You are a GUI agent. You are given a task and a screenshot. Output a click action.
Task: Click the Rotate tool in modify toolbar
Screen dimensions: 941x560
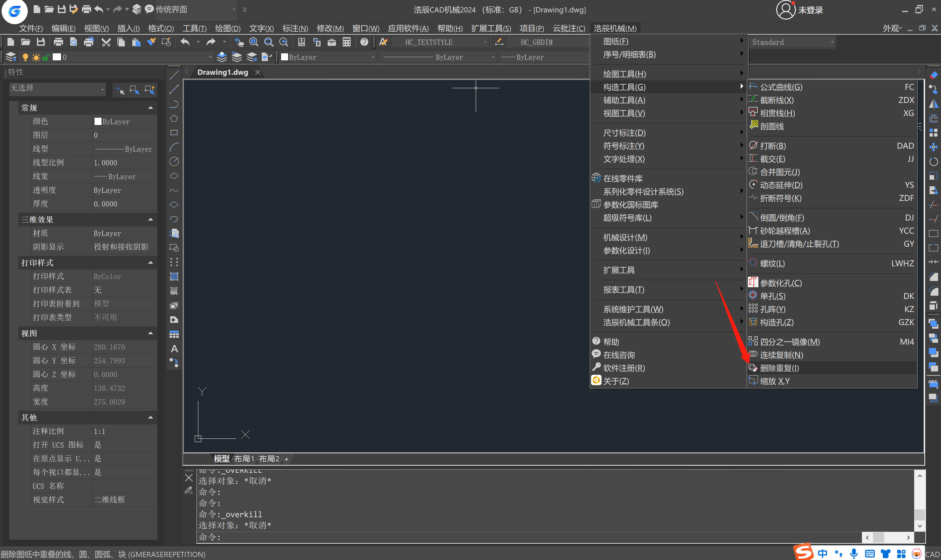coord(933,162)
